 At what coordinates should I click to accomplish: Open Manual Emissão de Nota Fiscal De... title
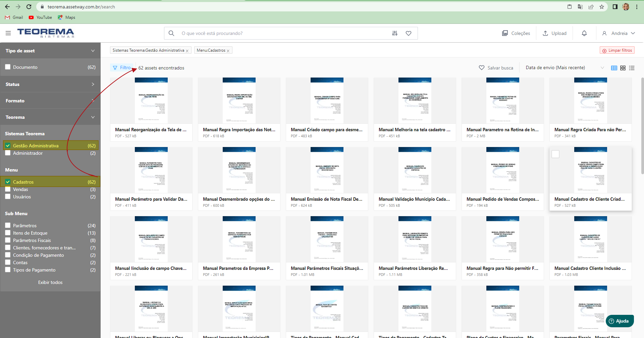point(326,199)
